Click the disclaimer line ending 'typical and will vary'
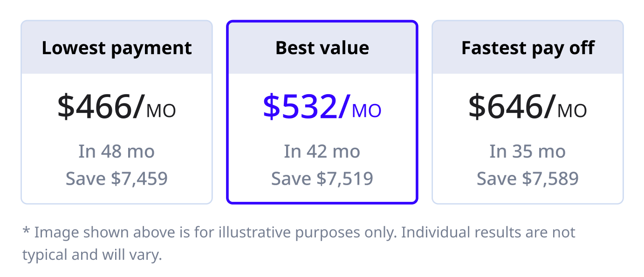The width and height of the screenshot is (644, 277). 92,255
